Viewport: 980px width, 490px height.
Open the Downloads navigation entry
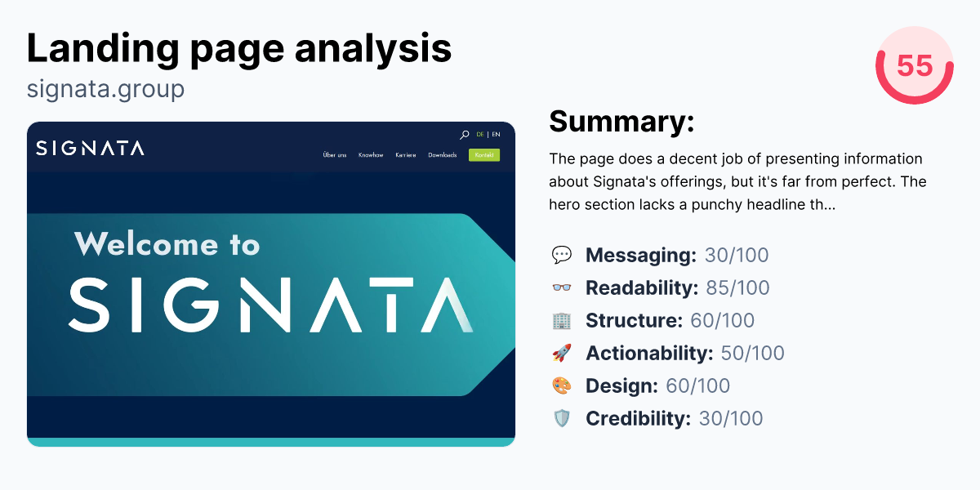[442, 154]
